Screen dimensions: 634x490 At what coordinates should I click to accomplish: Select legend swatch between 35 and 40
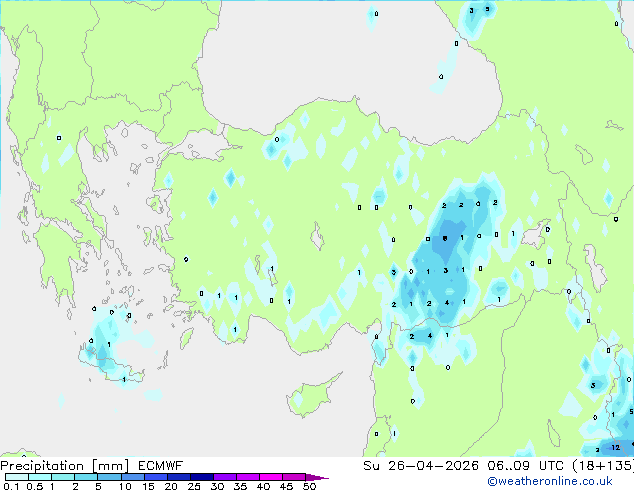247,477
